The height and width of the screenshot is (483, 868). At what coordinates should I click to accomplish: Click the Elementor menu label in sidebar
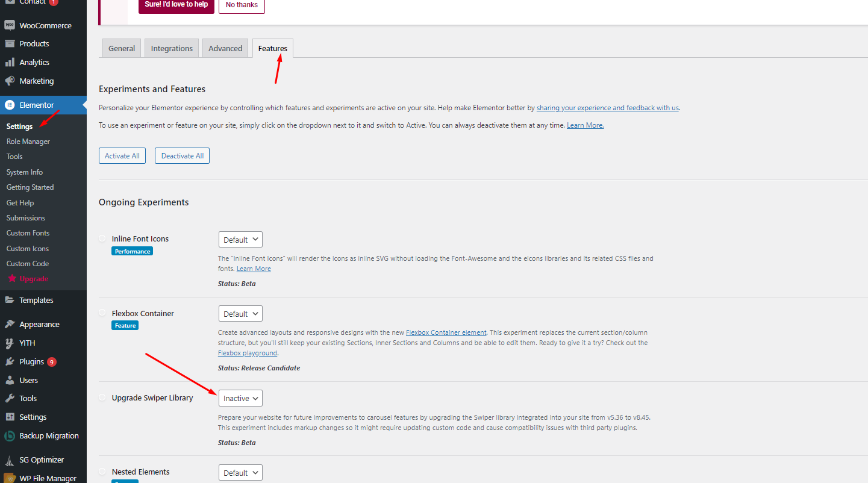point(37,105)
